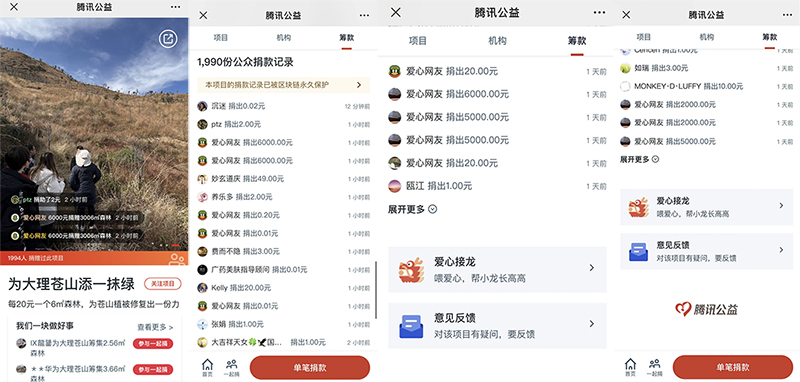Image resolution: width=800 pixels, height=382 pixels.
Task: Tap the 爱心接龙 dragon icon on the third screen
Action: (411, 270)
